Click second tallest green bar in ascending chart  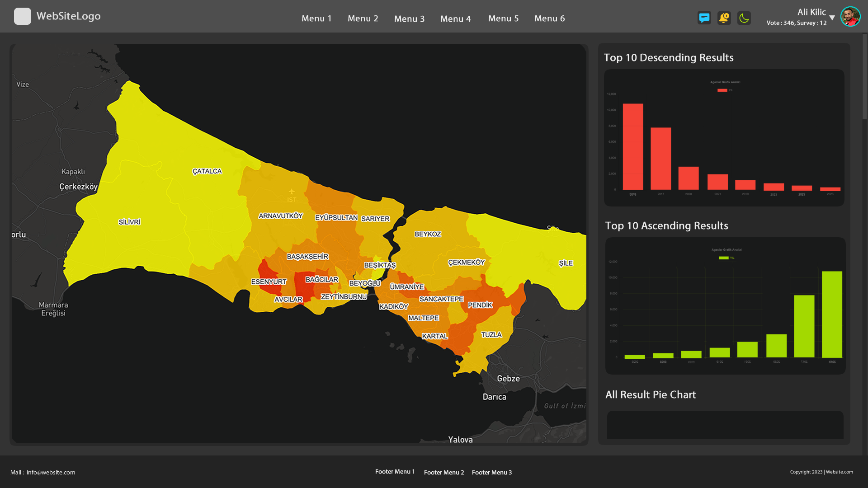[804, 327]
